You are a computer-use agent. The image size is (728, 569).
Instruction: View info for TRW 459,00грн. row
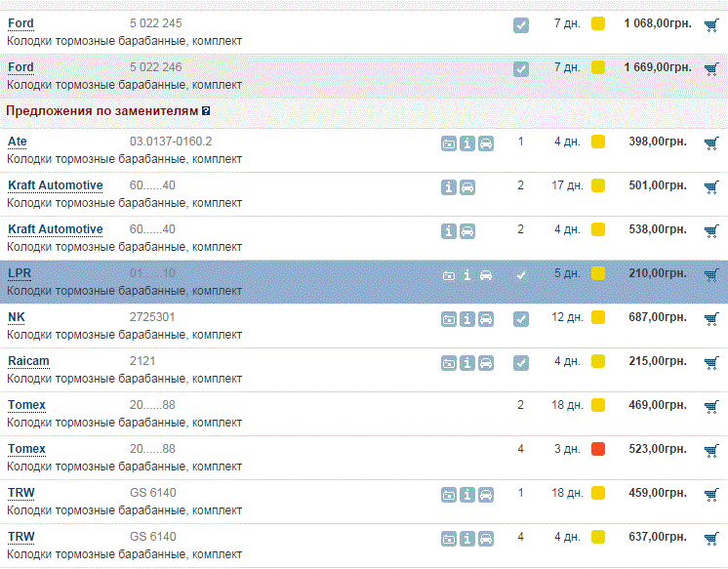click(467, 495)
